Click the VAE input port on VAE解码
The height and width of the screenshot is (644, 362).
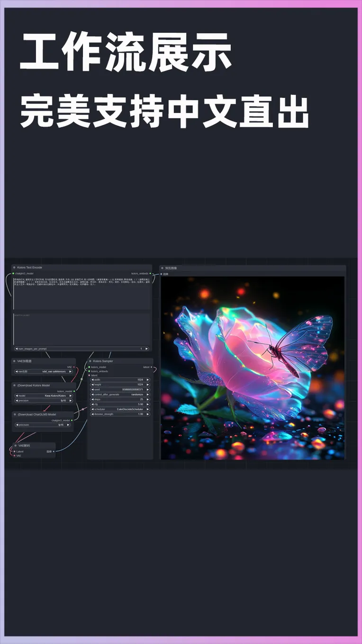tap(14, 456)
